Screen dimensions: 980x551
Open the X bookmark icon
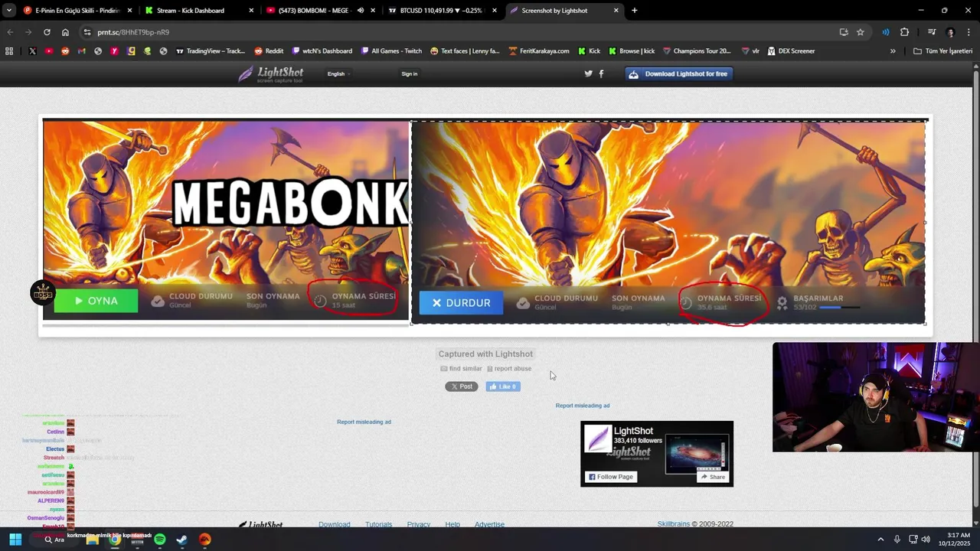click(32, 51)
